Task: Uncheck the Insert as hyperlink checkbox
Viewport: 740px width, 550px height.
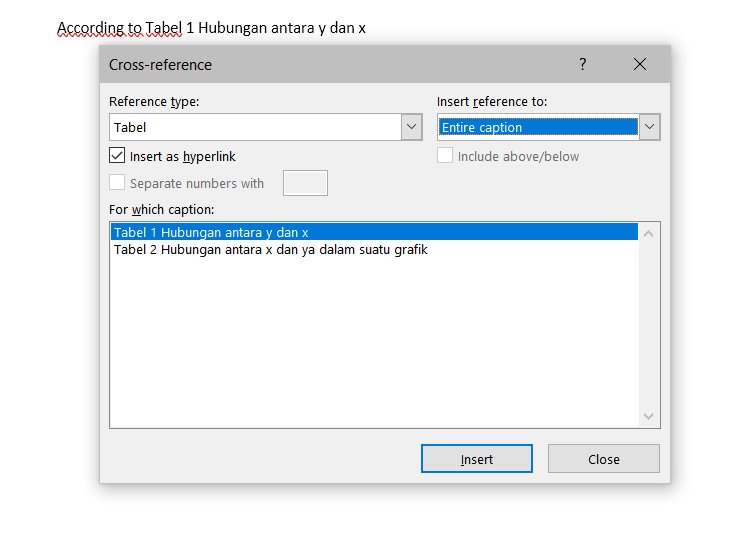Action: (x=117, y=156)
